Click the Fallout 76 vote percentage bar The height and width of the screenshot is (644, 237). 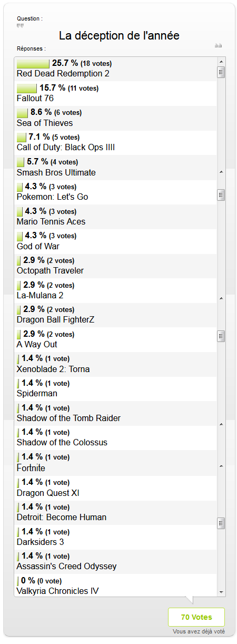click(x=27, y=88)
